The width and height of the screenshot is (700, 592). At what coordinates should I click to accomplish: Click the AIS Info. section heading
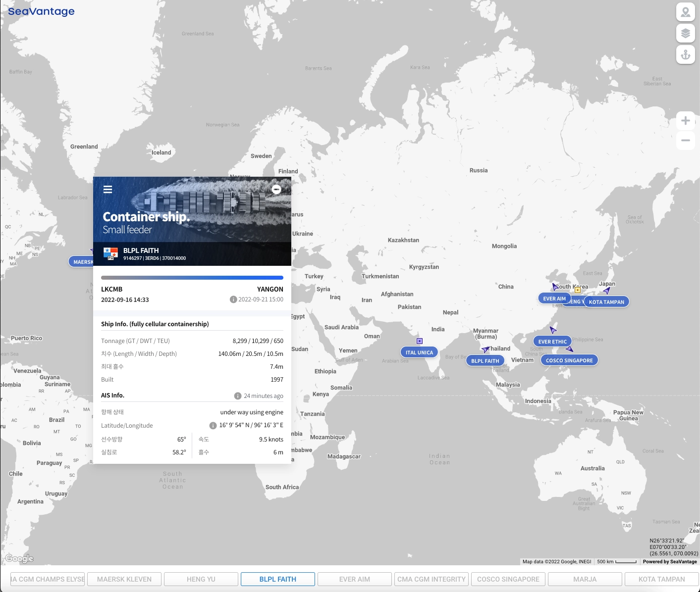[112, 395]
